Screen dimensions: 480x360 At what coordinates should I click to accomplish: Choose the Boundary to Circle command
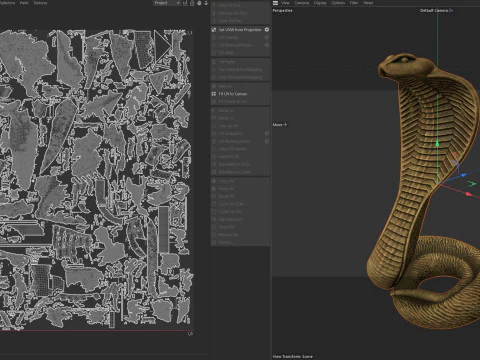point(240,164)
